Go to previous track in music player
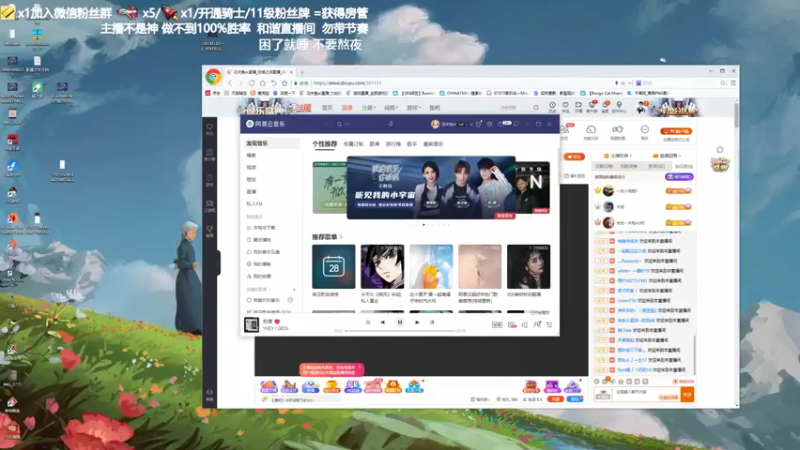 383,322
